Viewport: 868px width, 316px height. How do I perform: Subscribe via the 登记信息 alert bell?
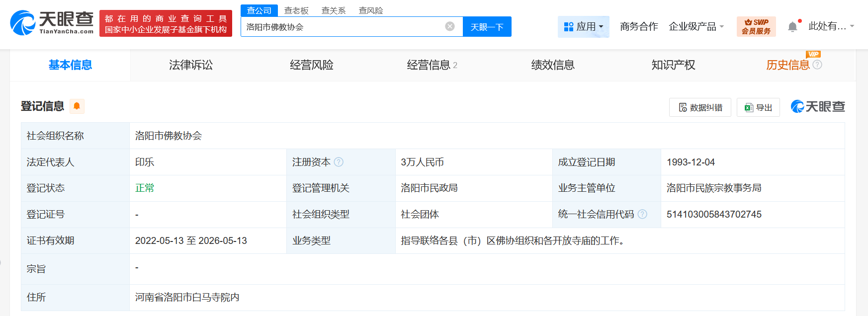click(77, 106)
